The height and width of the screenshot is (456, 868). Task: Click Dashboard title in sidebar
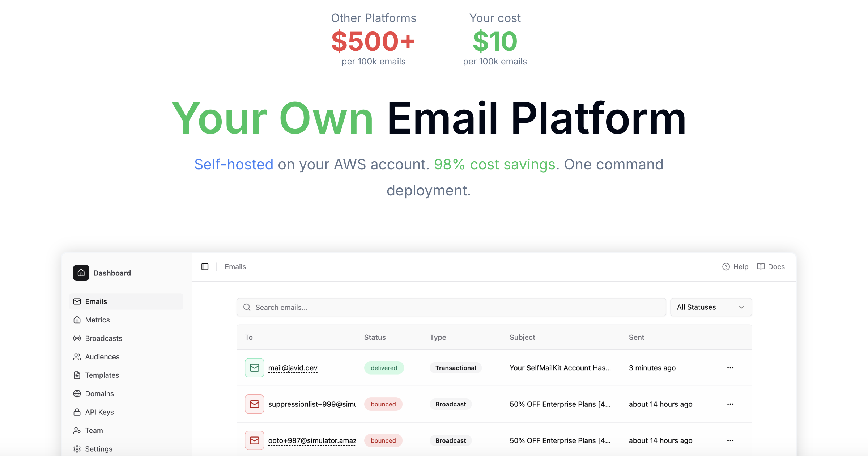[x=112, y=273]
